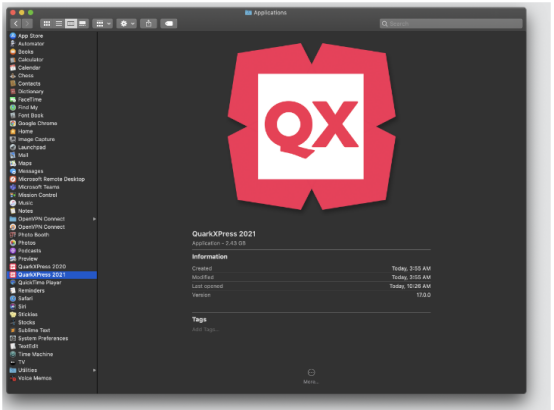
Task: Select the Messages app icon
Action: 13,171
